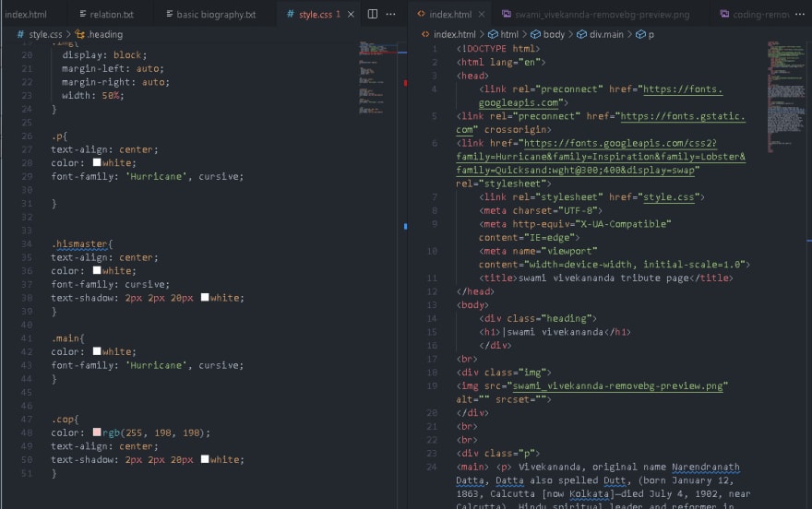Click the .hismaster selector
Screen dimensions: 812x509
79,243
